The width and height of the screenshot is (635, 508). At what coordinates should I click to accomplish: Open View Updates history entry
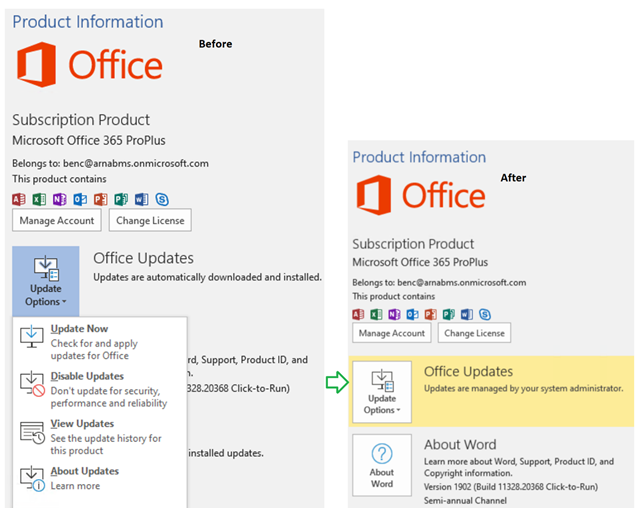click(x=100, y=436)
